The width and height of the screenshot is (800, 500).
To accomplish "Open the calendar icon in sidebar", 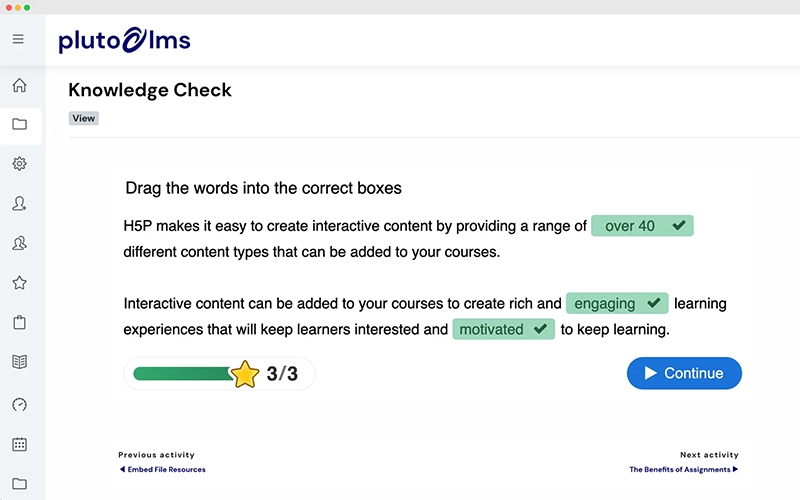I will click(x=19, y=444).
